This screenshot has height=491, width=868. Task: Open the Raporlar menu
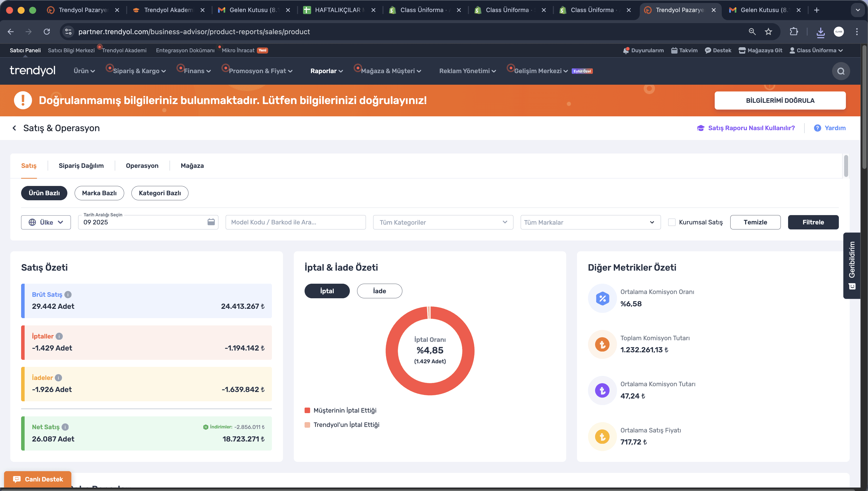click(x=326, y=71)
